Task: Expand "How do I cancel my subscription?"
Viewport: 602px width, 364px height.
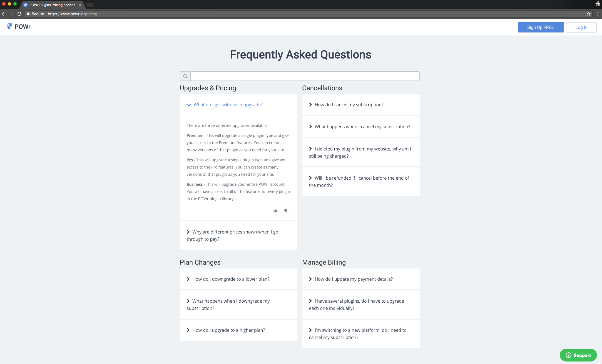Action: pos(361,105)
